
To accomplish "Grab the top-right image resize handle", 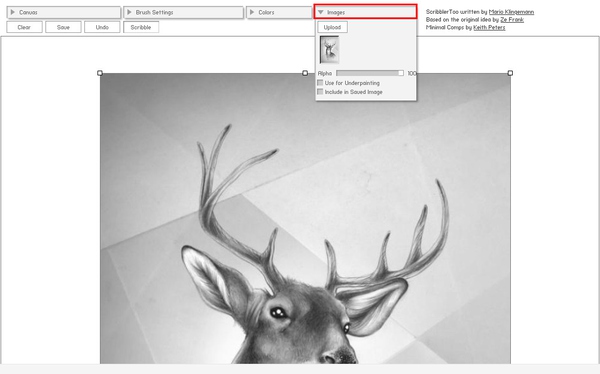I will tap(510, 73).
